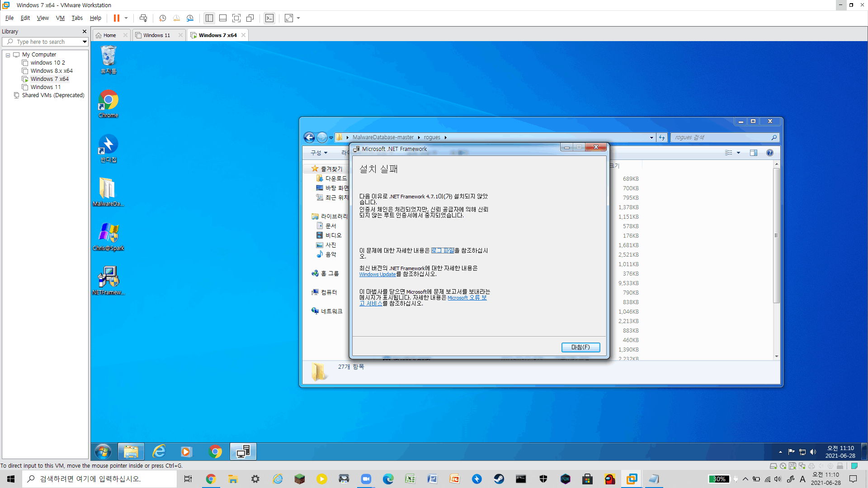Switch to the Windows 11 tab

point(156,35)
